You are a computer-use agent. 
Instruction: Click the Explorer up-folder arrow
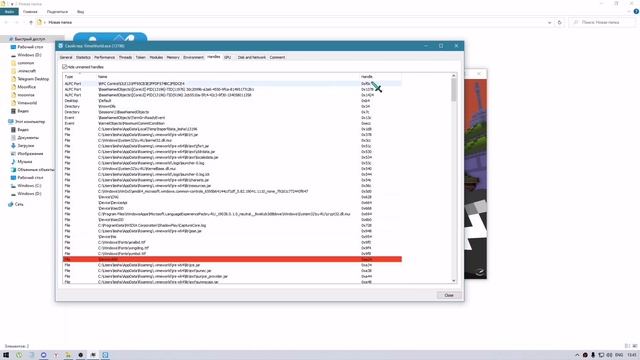pyautogui.click(x=31, y=22)
